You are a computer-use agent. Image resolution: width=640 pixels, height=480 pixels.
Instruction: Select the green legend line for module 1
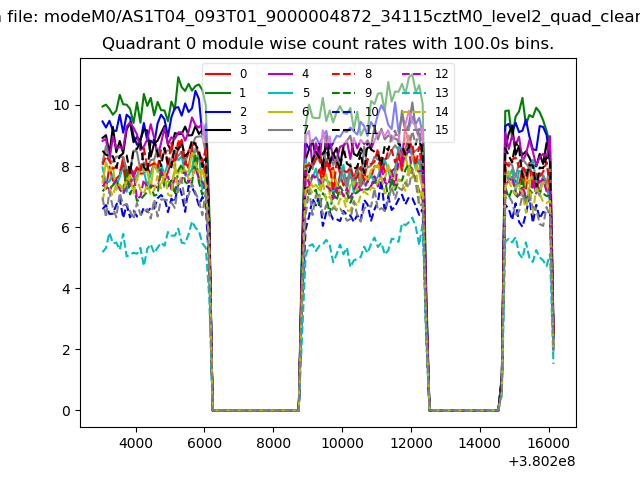pyautogui.click(x=219, y=93)
